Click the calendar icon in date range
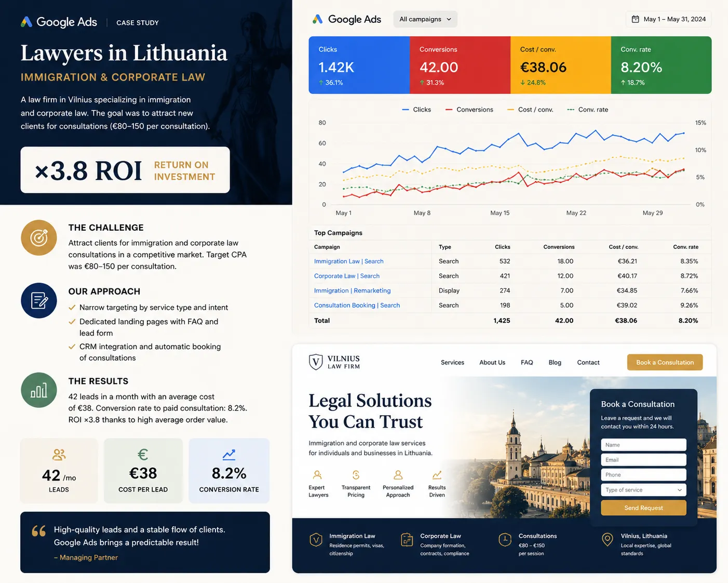The height and width of the screenshot is (583, 728). click(x=635, y=19)
